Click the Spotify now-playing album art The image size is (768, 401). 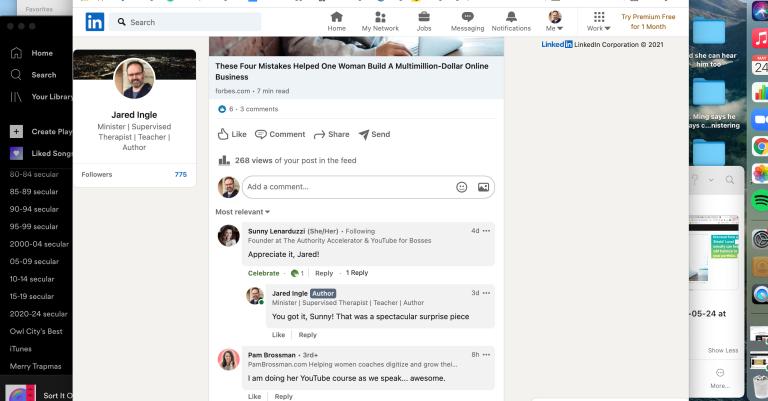click(x=20, y=393)
